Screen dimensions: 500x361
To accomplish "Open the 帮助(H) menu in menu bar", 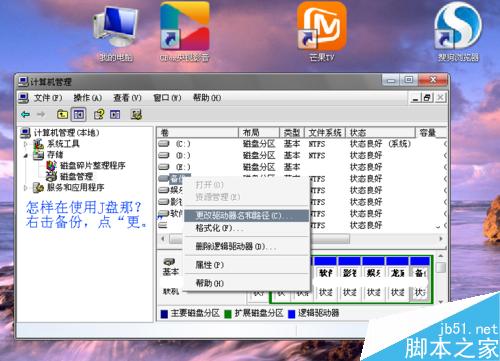I will pos(207,98).
